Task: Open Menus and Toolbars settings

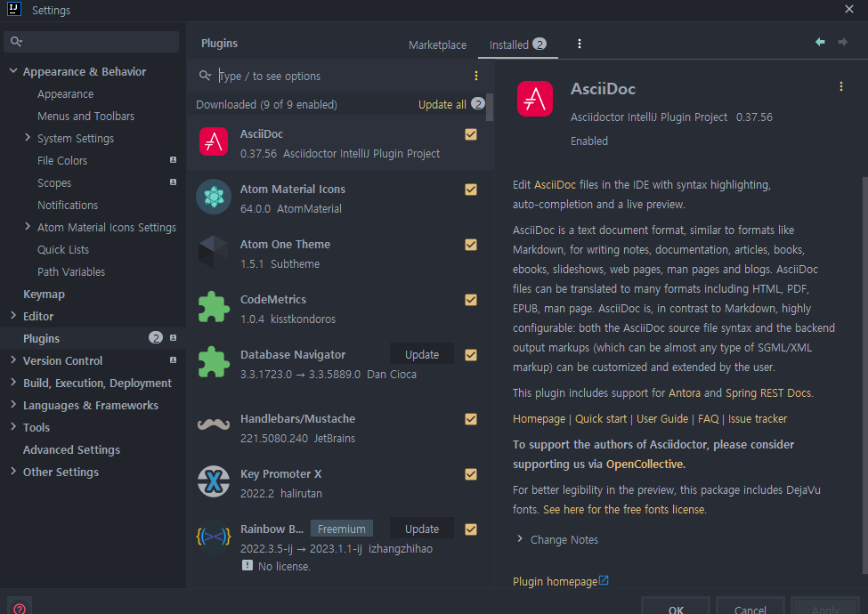Action: pos(85,117)
